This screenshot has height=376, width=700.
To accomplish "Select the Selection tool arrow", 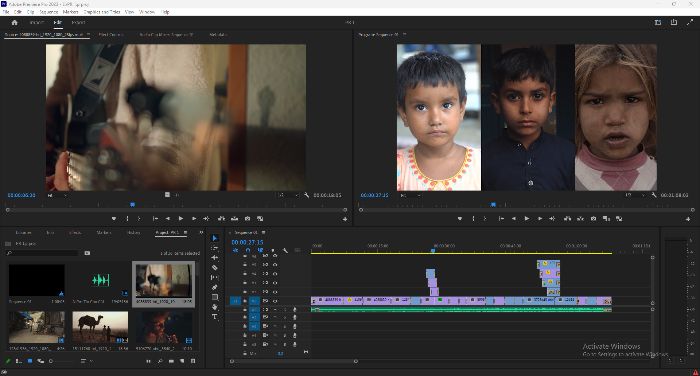I will pos(215,238).
